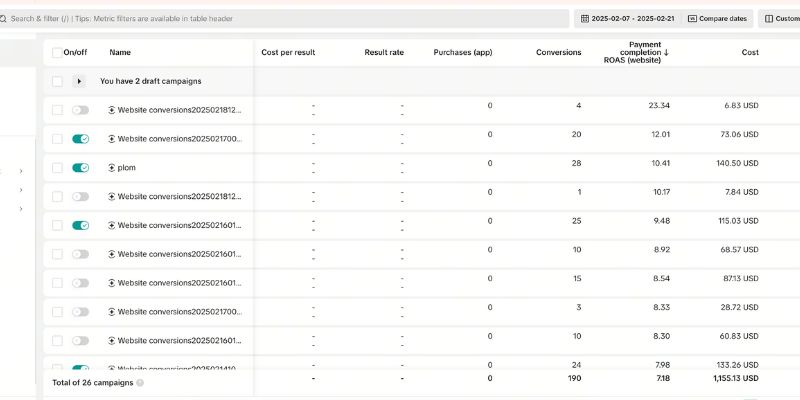Click the search magnifier icon

point(5,19)
